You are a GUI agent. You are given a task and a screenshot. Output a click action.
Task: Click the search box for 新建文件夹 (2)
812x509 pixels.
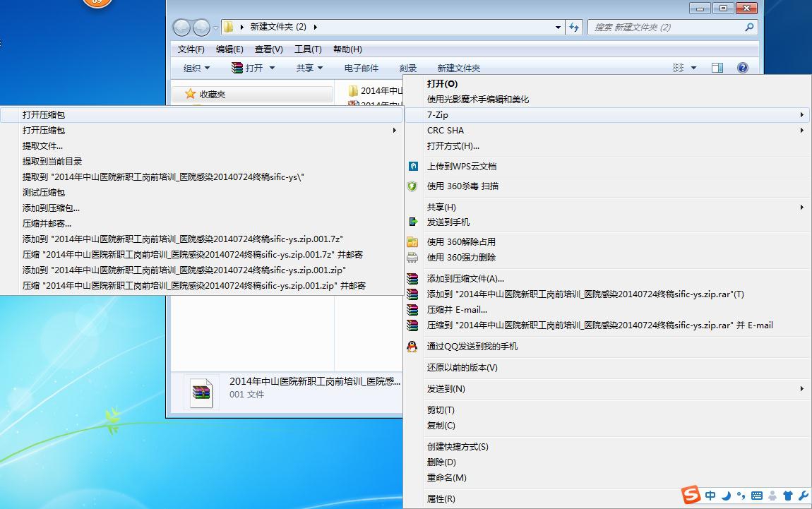coord(667,27)
